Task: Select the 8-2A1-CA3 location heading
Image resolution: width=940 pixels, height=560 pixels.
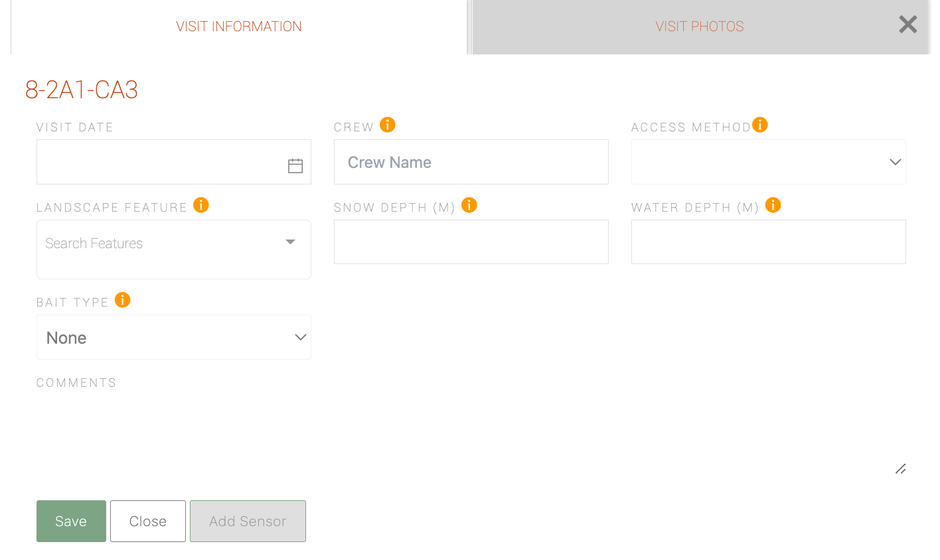Action: pyautogui.click(x=82, y=90)
